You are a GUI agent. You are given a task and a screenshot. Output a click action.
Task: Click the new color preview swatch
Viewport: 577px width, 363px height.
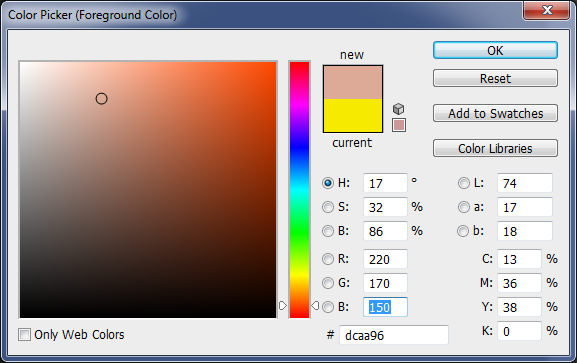point(353,82)
